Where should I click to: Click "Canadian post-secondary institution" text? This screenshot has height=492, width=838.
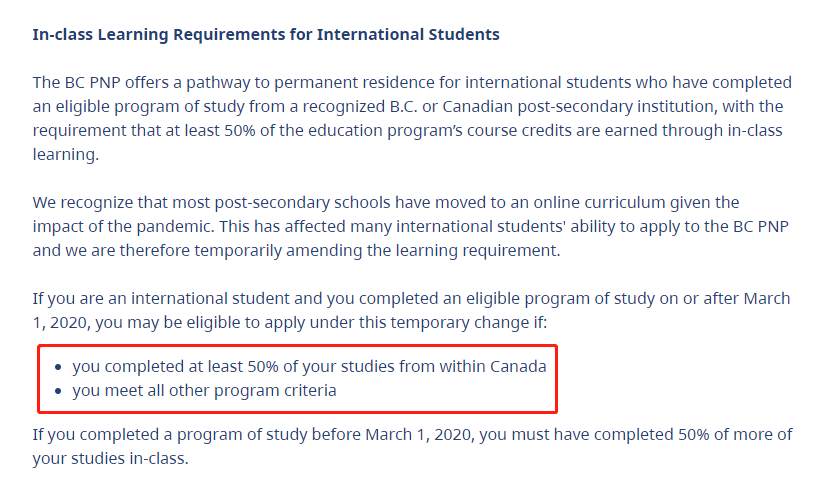click(x=578, y=107)
